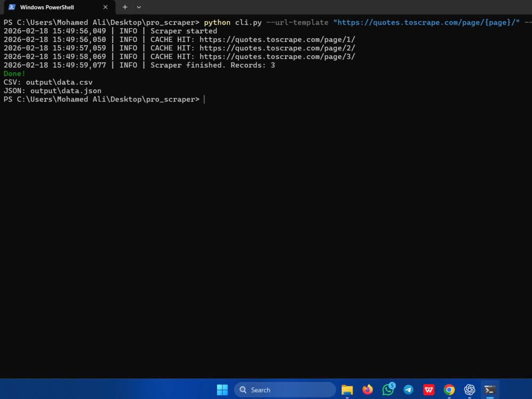Viewport: 532px width, 399px height.
Task: Open ChatGPT app from the taskbar
Action: pos(470,390)
